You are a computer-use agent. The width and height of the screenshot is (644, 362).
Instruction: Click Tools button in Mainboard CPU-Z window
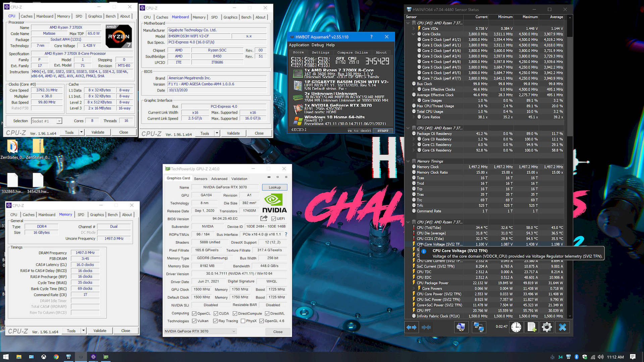click(205, 133)
